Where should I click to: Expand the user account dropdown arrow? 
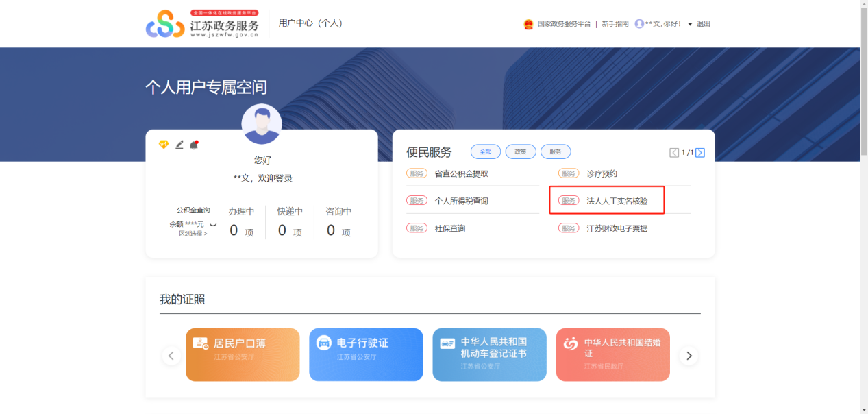(690, 25)
